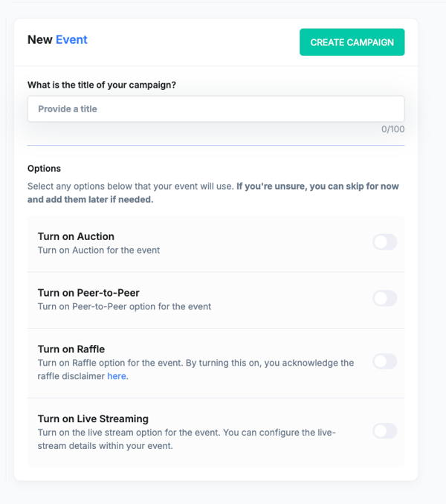The height and width of the screenshot is (504, 446).
Task: Click the live stream option description text
Action: tap(186, 433)
